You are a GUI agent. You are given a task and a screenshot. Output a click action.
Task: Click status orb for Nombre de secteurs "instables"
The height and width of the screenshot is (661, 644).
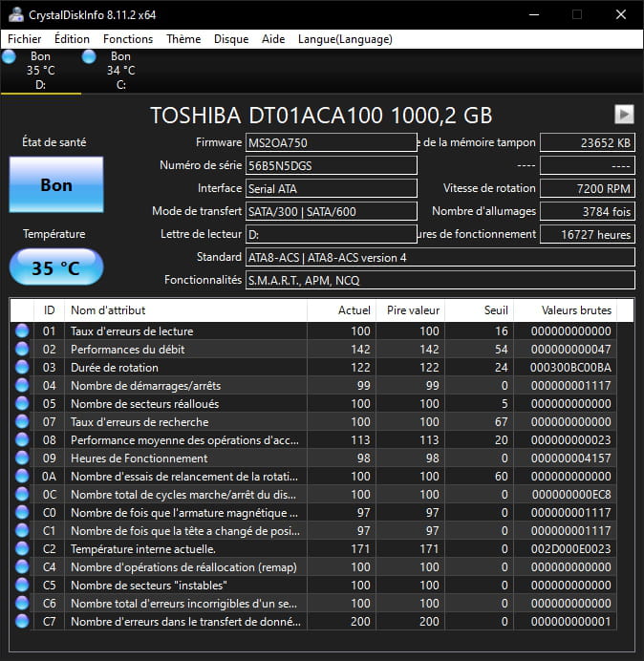pos(22,585)
